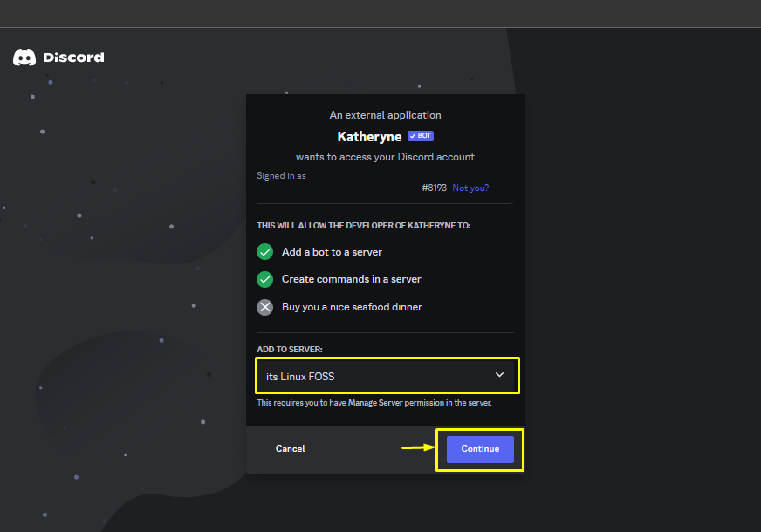Screen dimensions: 761x532
Task: Click 'wants to access your Discord account' text
Action: click(386, 157)
